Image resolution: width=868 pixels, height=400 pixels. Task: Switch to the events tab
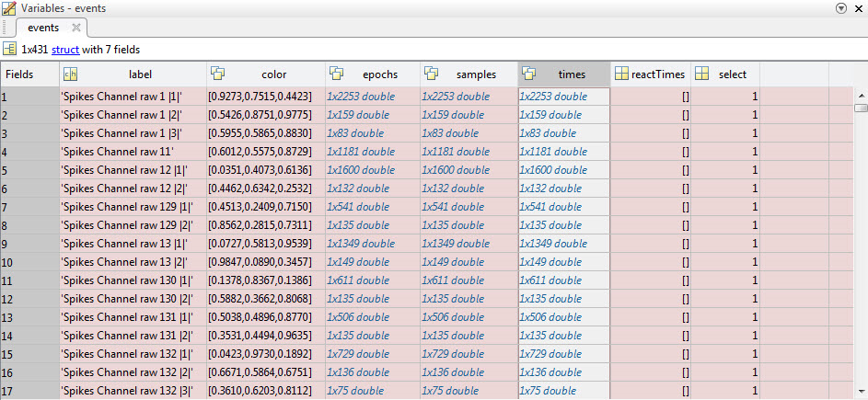42,28
